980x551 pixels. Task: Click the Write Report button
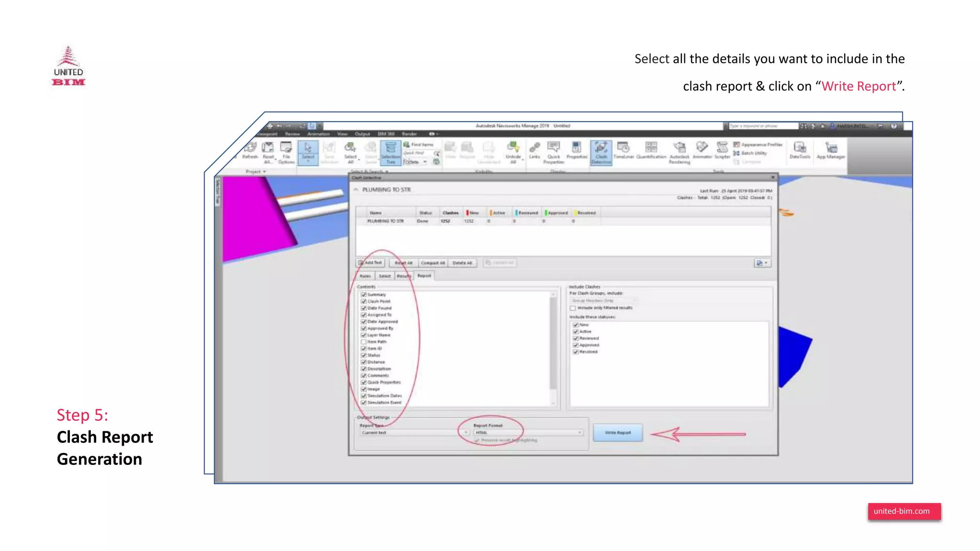618,432
